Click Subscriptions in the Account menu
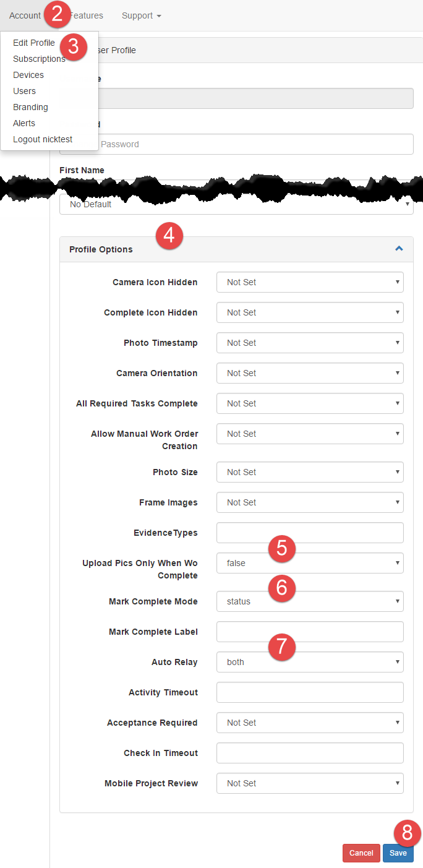Screen dimensions: 423x868 coord(39,59)
